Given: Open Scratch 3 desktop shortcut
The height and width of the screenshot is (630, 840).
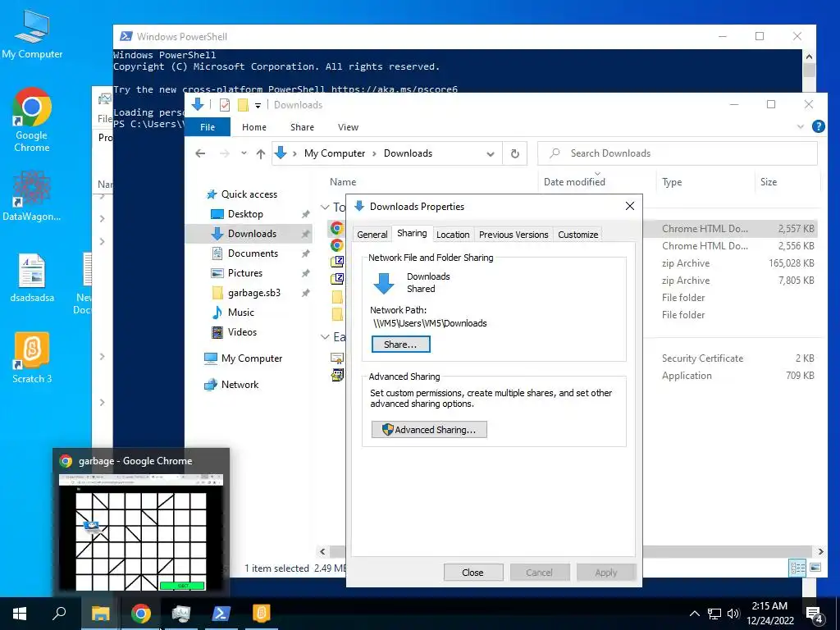Looking at the screenshot, I should pos(32,358).
